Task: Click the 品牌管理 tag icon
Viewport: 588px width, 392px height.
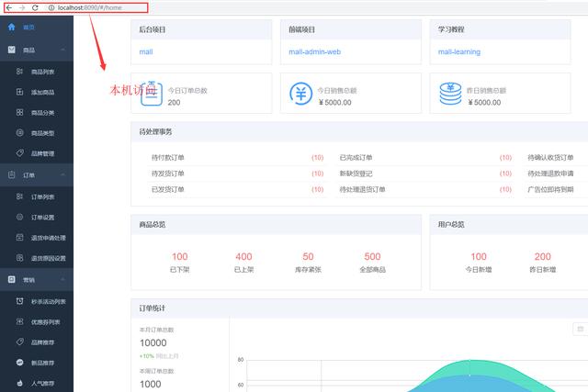Action: click(20, 153)
